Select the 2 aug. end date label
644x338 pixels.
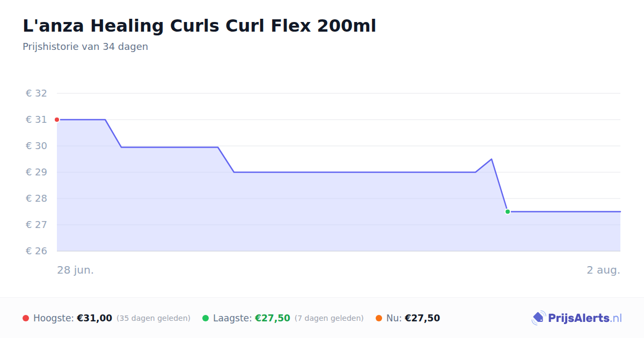tap(603, 270)
